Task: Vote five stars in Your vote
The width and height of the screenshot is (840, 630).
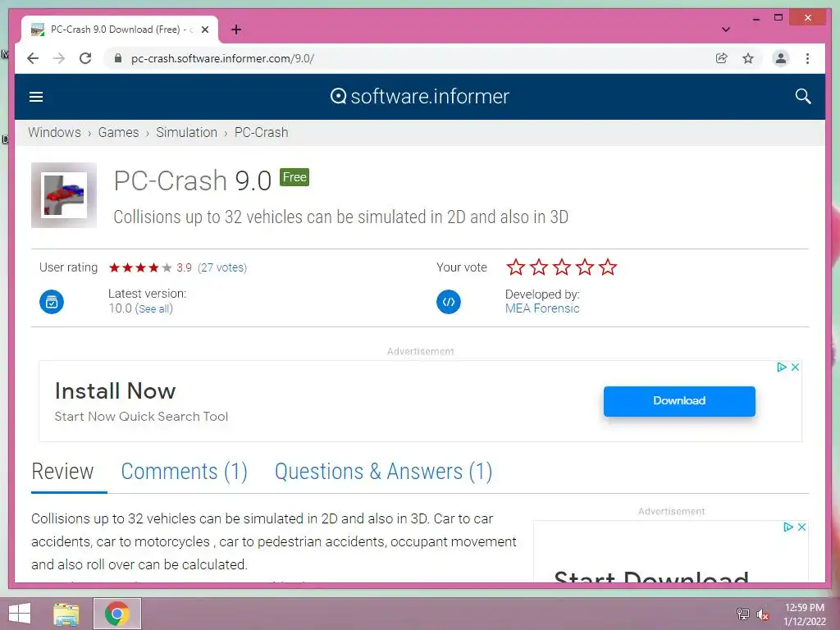Action: 608,267
